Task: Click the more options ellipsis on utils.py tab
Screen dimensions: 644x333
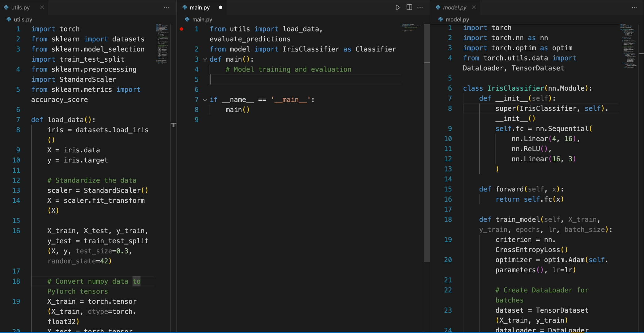Action: click(x=165, y=7)
